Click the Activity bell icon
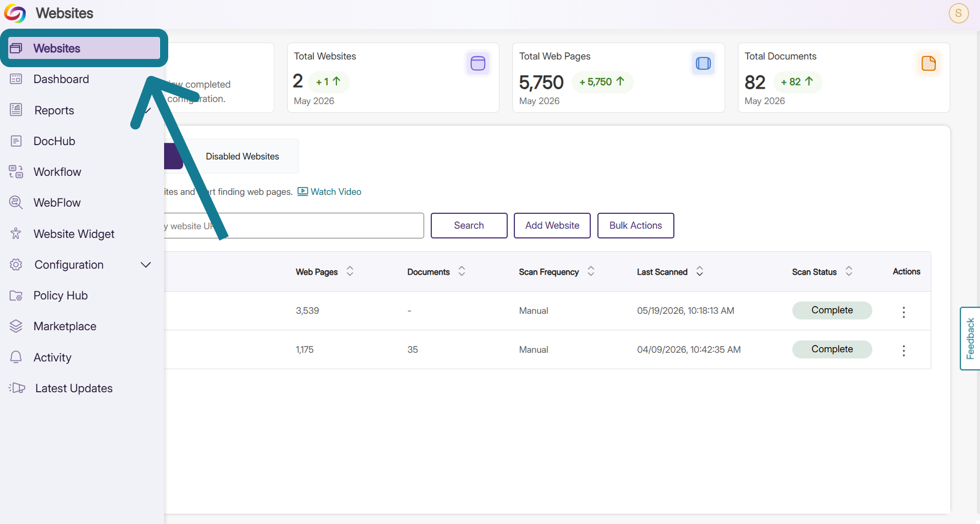Image resolution: width=980 pixels, height=524 pixels. click(x=16, y=357)
